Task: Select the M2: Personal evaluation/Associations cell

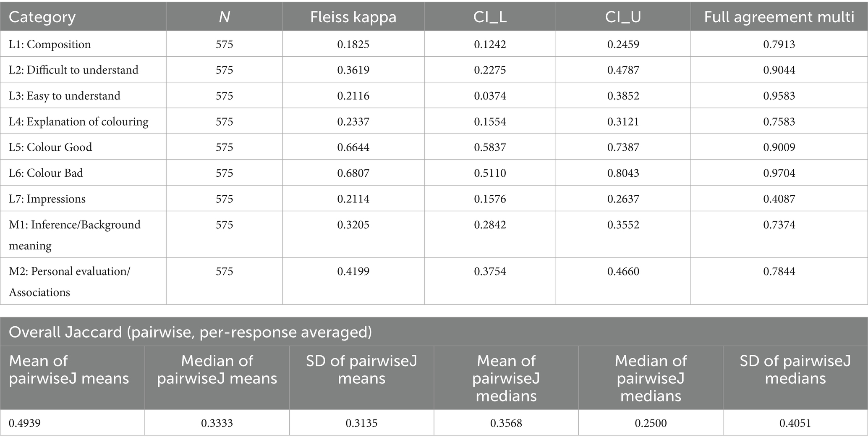Action: click(69, 281)
